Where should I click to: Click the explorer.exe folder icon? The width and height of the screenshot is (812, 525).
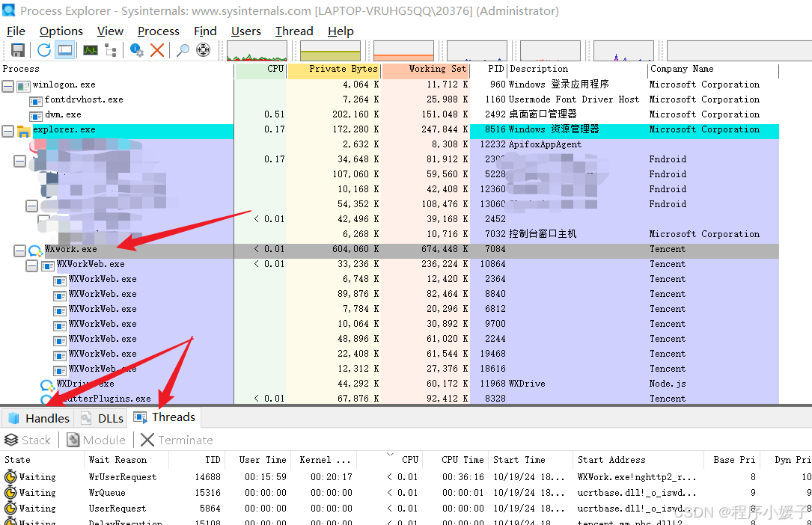(x=23, y=132)
